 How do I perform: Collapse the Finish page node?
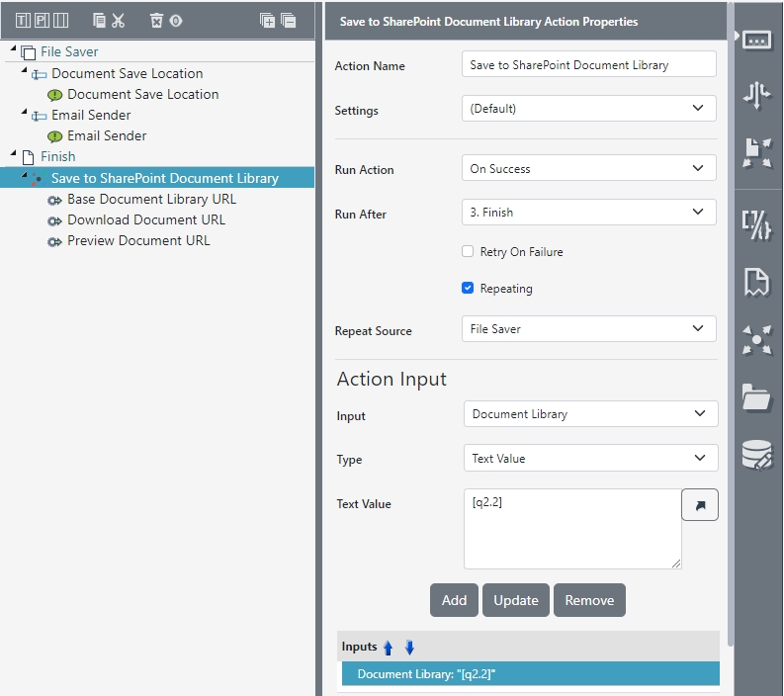pyautogui.click(x=14, y=153)
